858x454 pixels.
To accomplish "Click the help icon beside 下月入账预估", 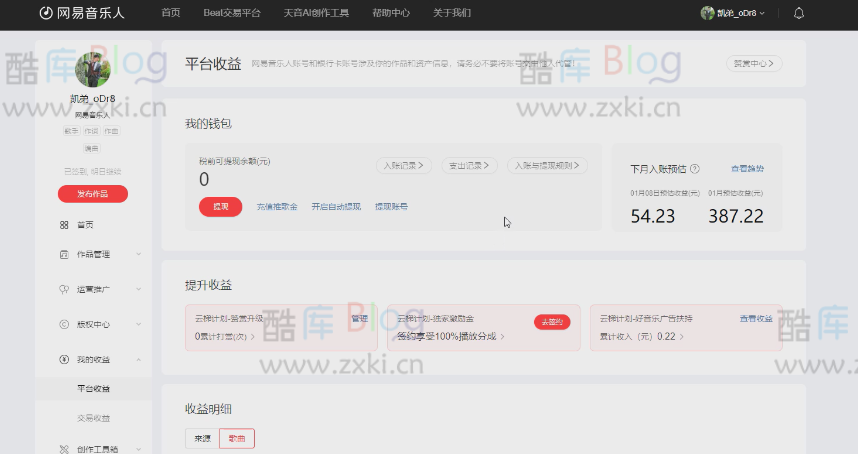I will coord(695,169).
